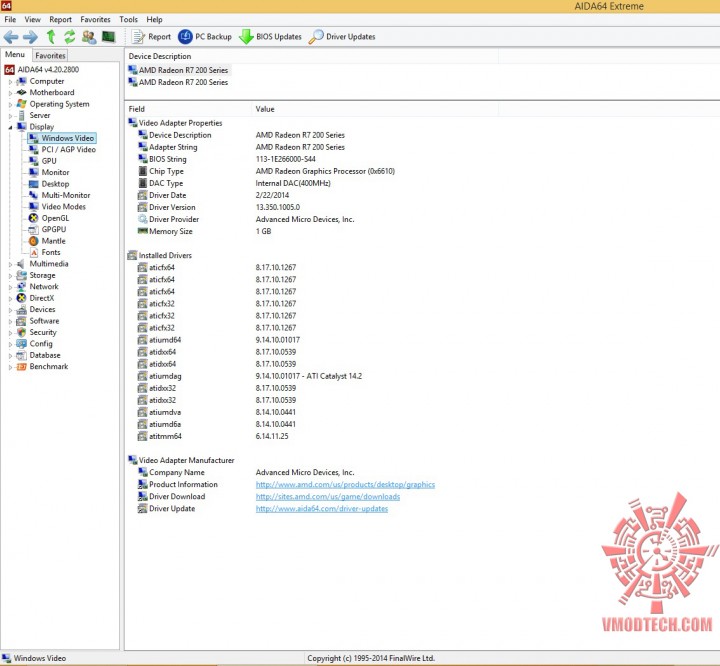
Task: Click the Driver Provider row icon
Action: 143,219
